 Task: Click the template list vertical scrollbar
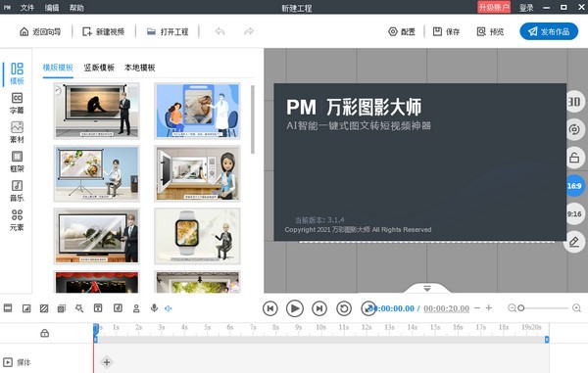[x=253, y=119]
